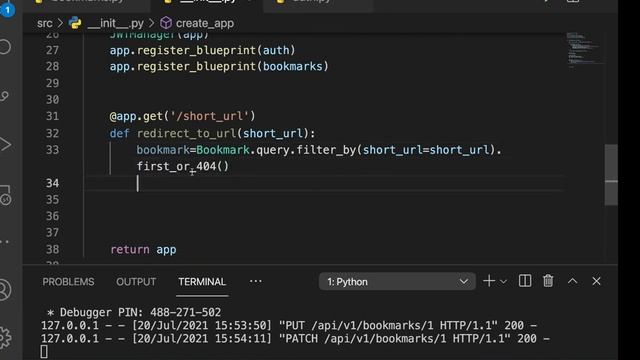Click the __init__.py breadcrumb
The image size is (640, 360).
pyautogui.click(x=116, y=23)
